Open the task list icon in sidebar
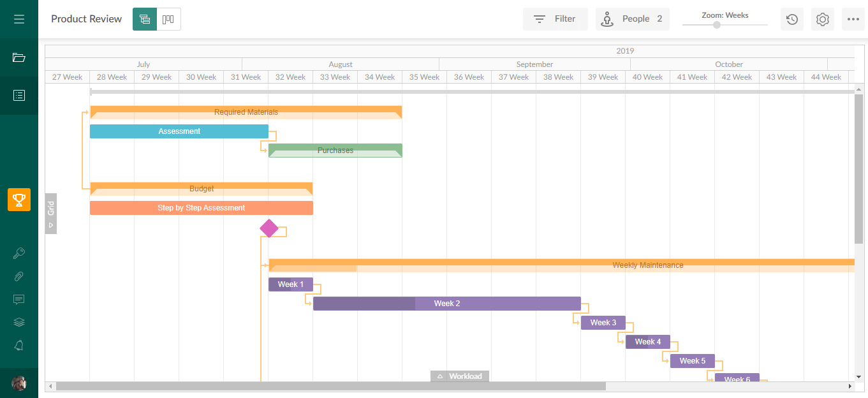The height and width of the screenshot is (398, 868). pos(19,96)
